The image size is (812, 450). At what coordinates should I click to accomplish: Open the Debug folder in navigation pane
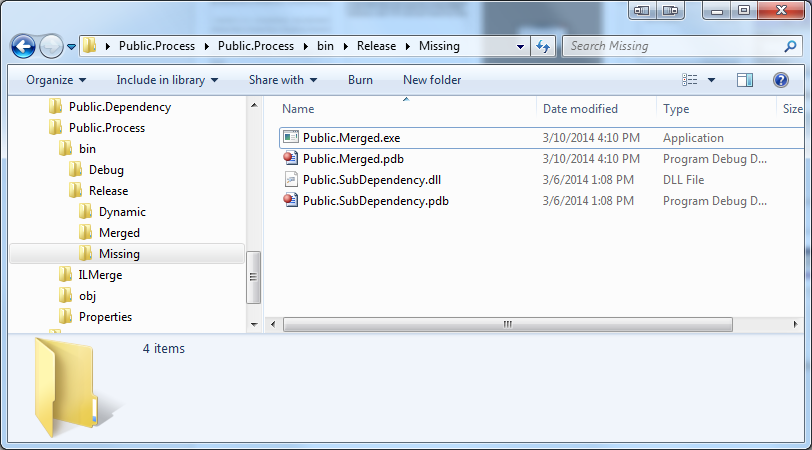click(106, 170)
